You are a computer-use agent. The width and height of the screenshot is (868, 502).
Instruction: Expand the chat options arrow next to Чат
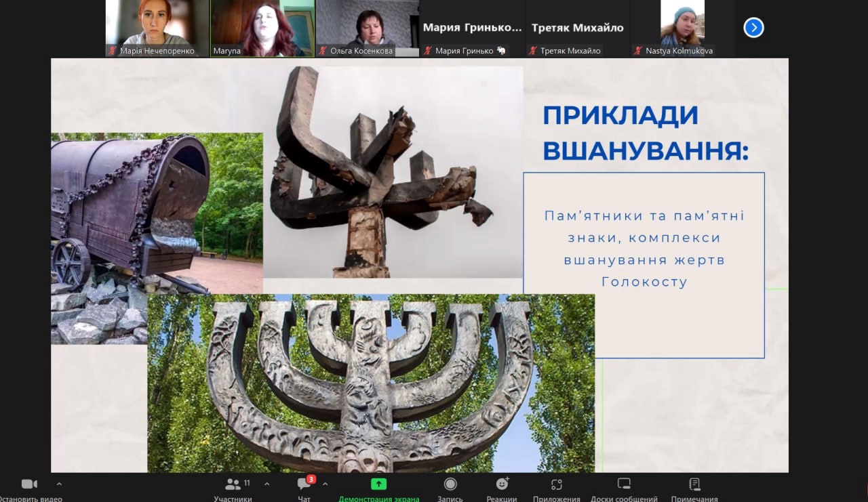click(x=325, y=484)
